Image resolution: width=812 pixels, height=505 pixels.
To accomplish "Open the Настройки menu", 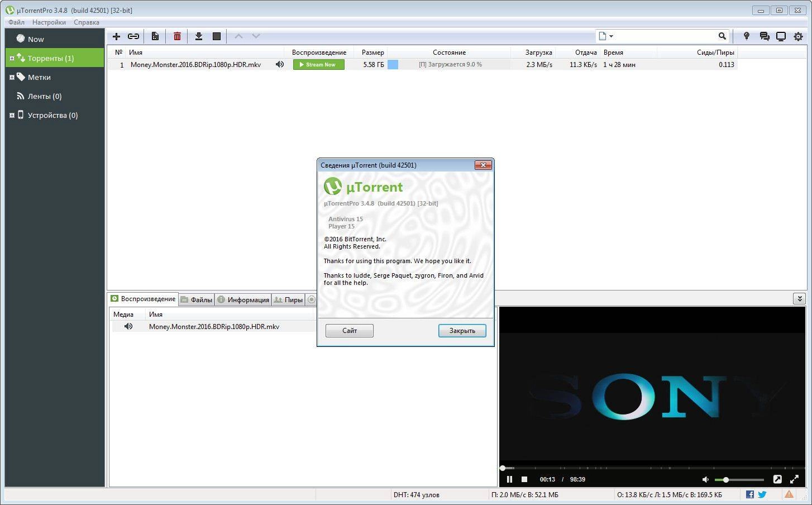I will point(49,22).
